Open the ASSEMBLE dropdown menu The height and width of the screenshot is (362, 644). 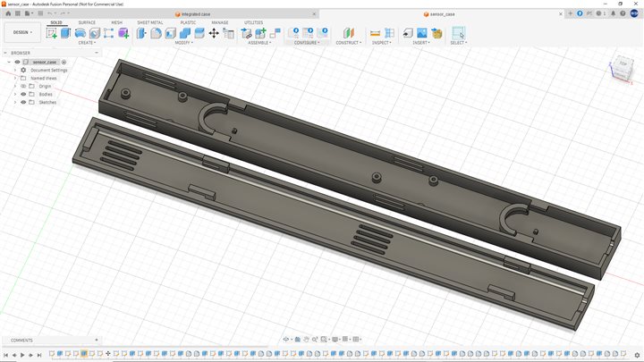(x=259, y=43)
